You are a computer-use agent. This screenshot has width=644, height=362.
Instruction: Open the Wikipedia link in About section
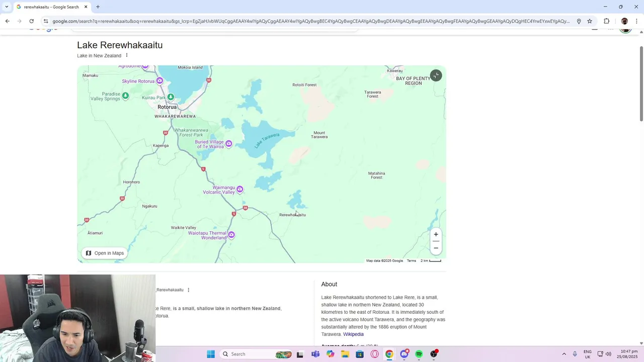(x=353, y=334)
